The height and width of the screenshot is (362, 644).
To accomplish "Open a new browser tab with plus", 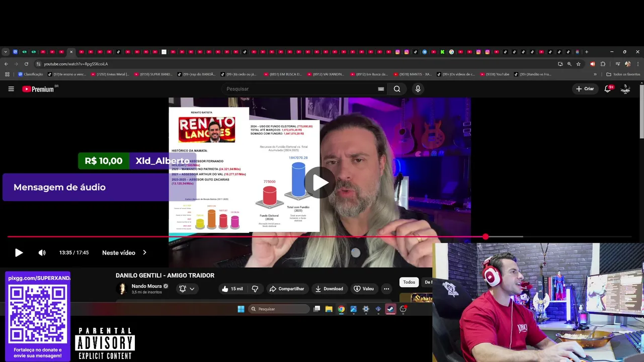I will [586, 52].
